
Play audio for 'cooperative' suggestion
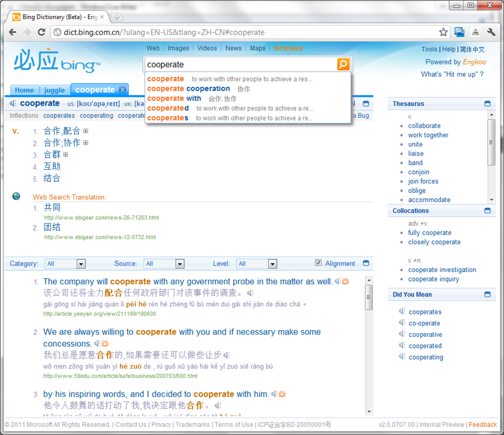click(x=402, y=334)
